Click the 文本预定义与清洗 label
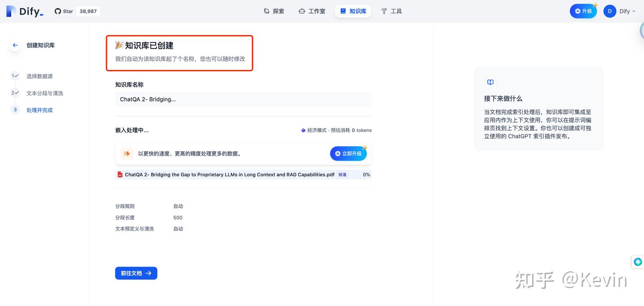This screenshot has width=644, height=306. pyautogui.click(x=135, y=229)
